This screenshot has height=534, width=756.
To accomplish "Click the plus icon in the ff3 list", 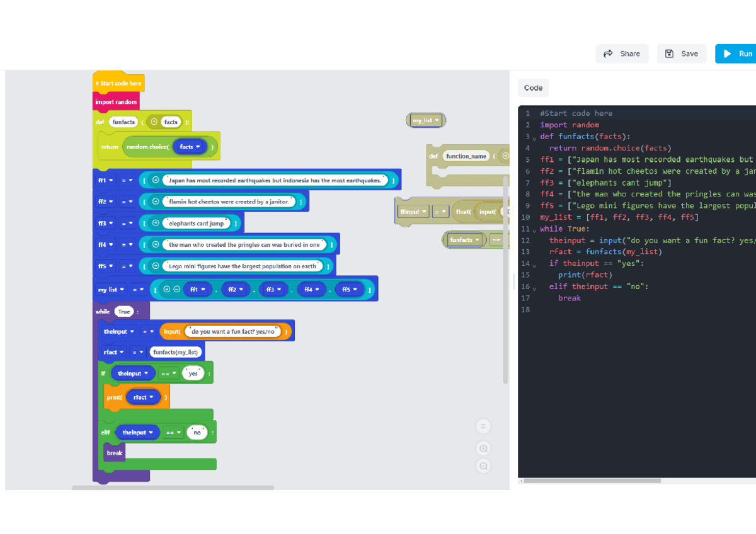I will click(156, 224).
